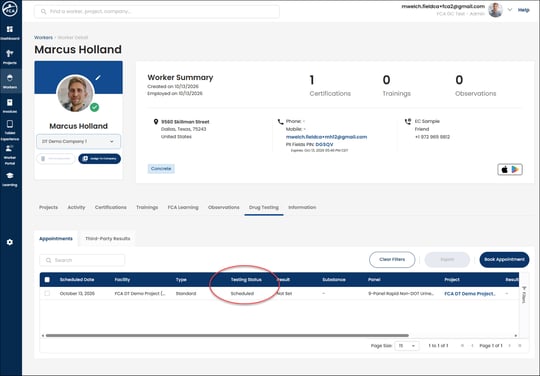This screenshot has height=376, width=540.
Task: Open the Third-Party Results sub-tab
Action: [x=107, y=239]
